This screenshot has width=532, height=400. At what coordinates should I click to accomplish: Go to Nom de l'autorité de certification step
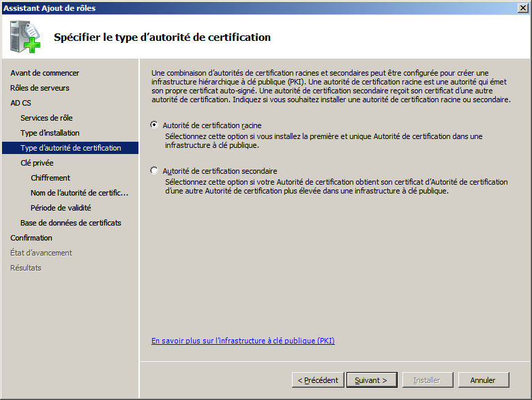click(79, 193)
